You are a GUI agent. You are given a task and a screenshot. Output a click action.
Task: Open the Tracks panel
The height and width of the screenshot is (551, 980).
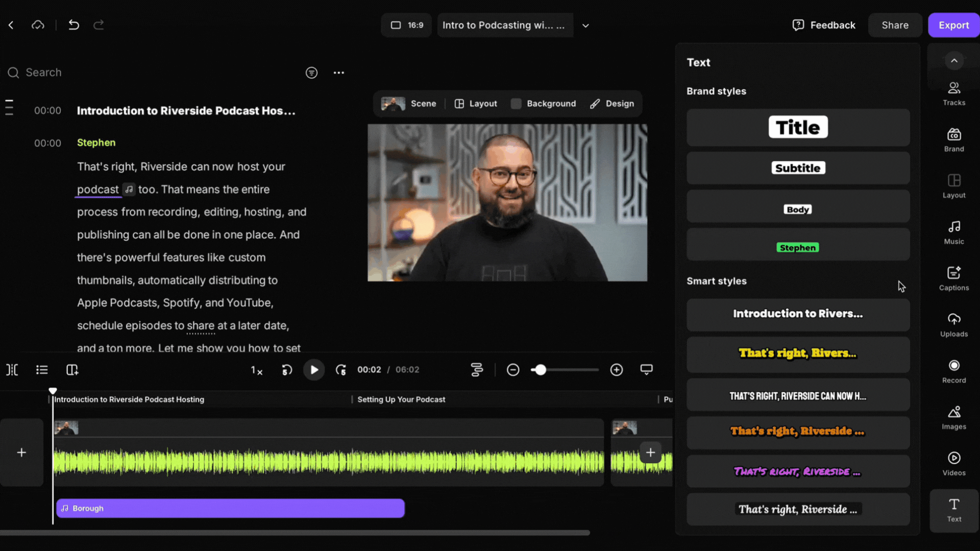point(954,94)
